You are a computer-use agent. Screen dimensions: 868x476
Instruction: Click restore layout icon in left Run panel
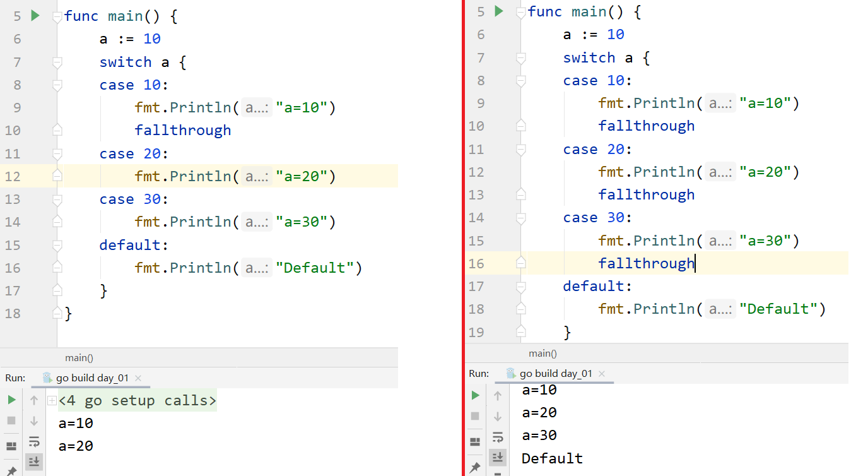[x=11, y=446]
